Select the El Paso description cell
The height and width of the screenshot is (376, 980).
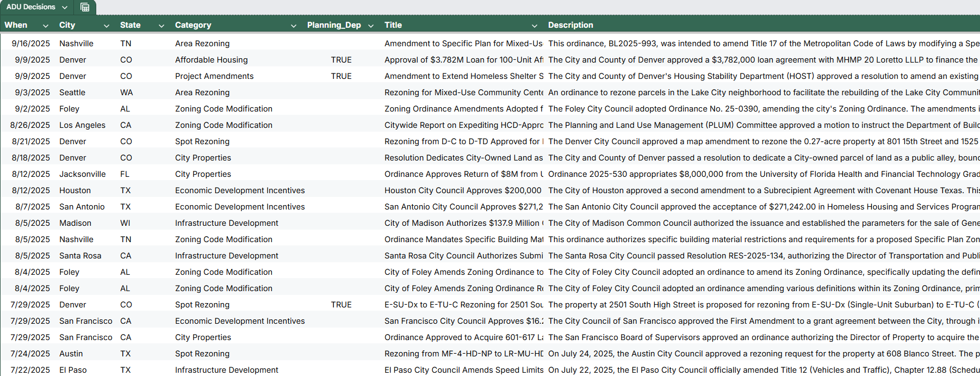[x=761, y=370]
